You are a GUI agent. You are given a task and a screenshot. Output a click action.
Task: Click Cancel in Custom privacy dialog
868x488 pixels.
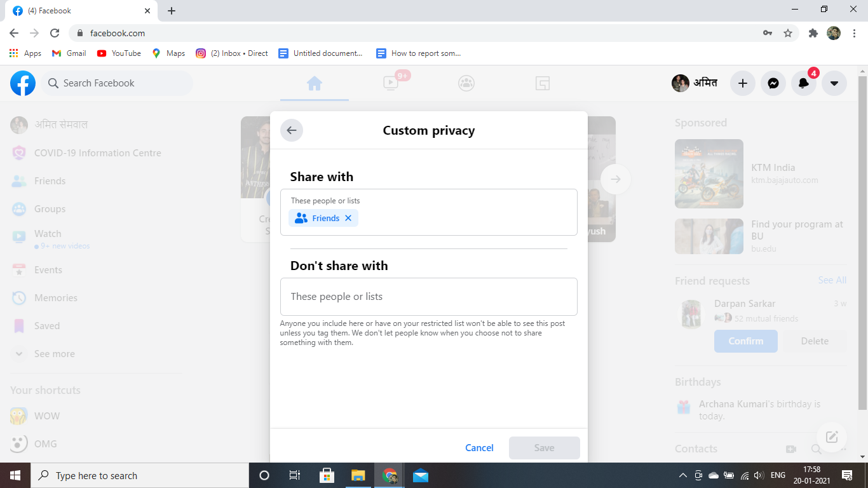479,448
